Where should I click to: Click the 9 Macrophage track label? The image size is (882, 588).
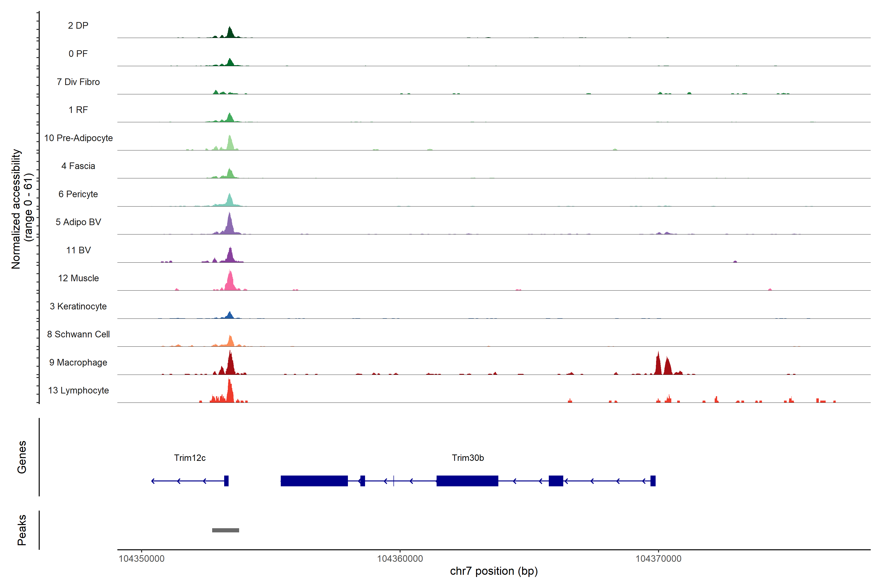click(x=78, y=362)
